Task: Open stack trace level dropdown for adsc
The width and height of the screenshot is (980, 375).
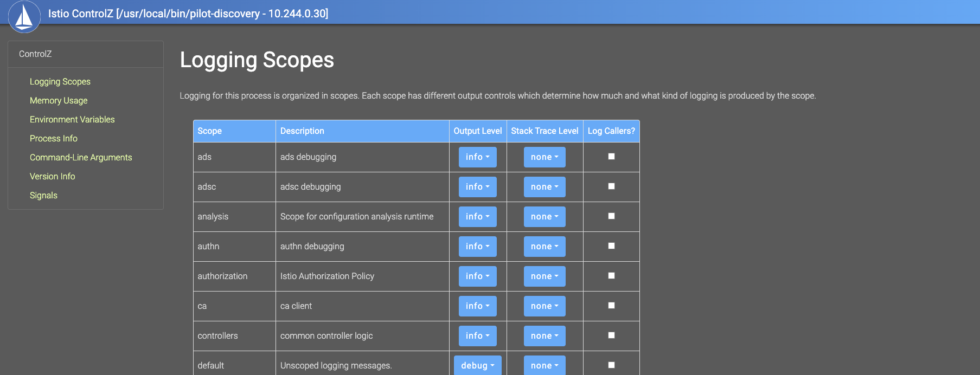Action: [x=545, y=187]
